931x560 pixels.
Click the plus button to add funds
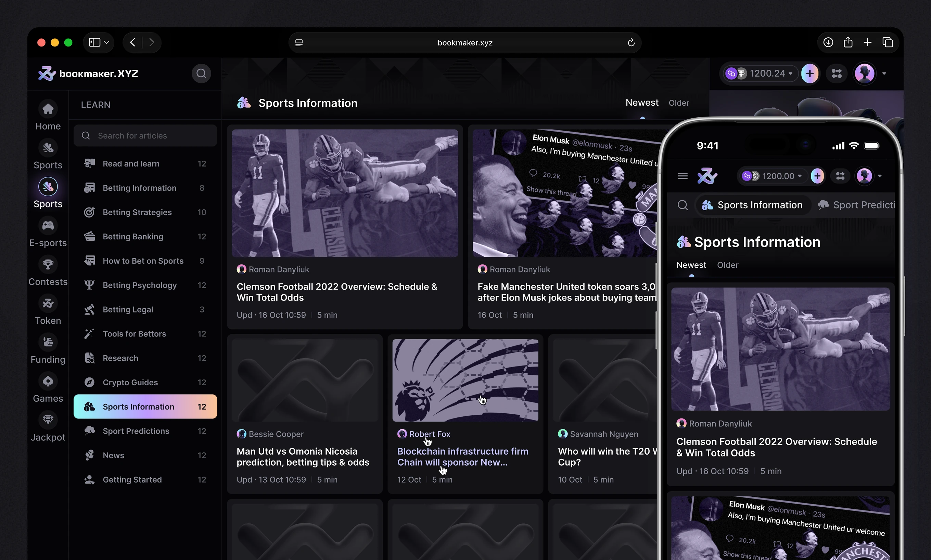(x=809, y=74)
